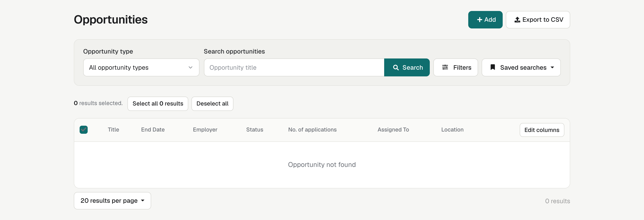The height and width of the screenshot is (220, 644).
Task: Click the Employer column header
Action: 205,129
